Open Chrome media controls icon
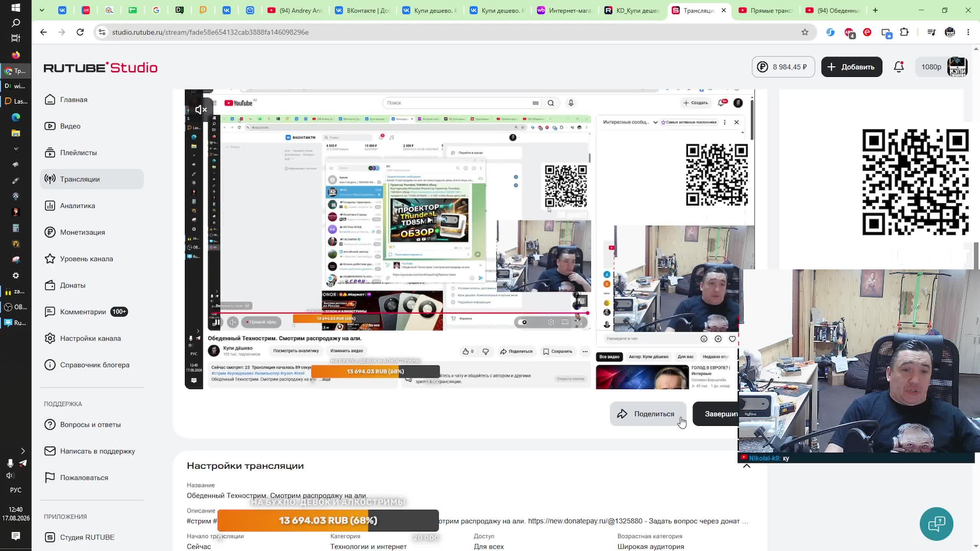The width and height of the screenshot is (980, 551). point(931,32)
